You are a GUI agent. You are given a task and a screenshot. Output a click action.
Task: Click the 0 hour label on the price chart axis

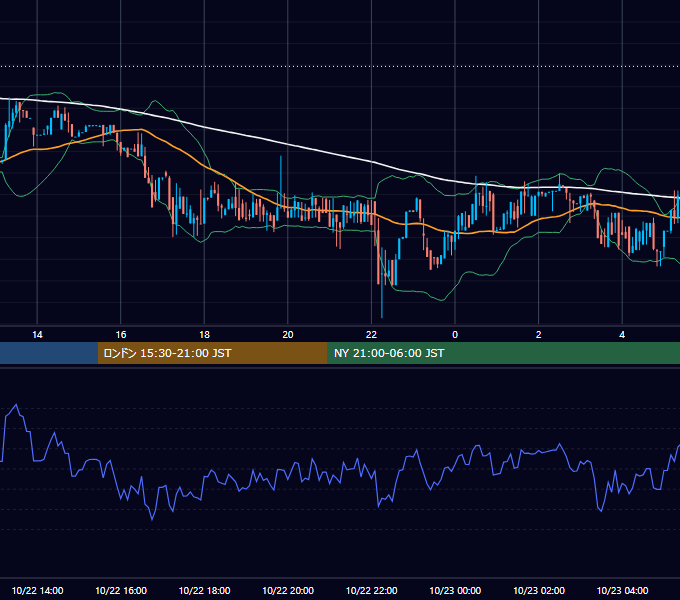tap(455, 335)
